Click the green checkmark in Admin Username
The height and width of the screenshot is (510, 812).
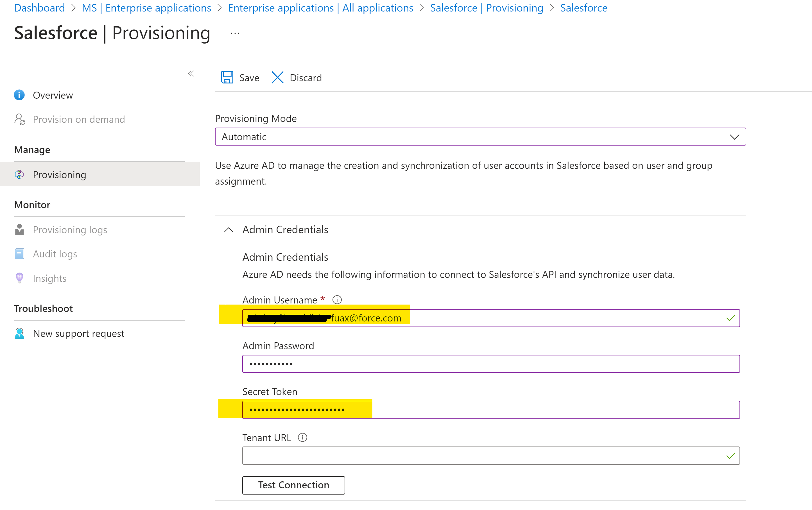pyautogui.click(x=731, y=318)
